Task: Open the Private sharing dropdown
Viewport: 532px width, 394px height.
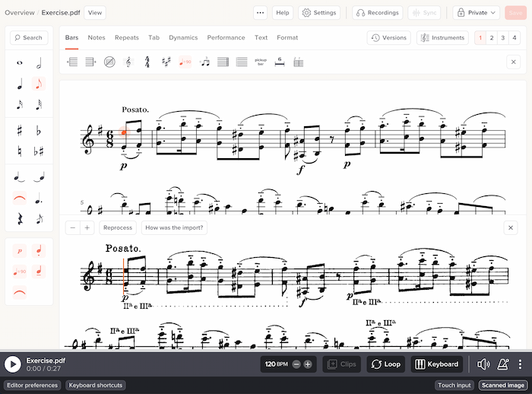Action: tap(476, 13)
